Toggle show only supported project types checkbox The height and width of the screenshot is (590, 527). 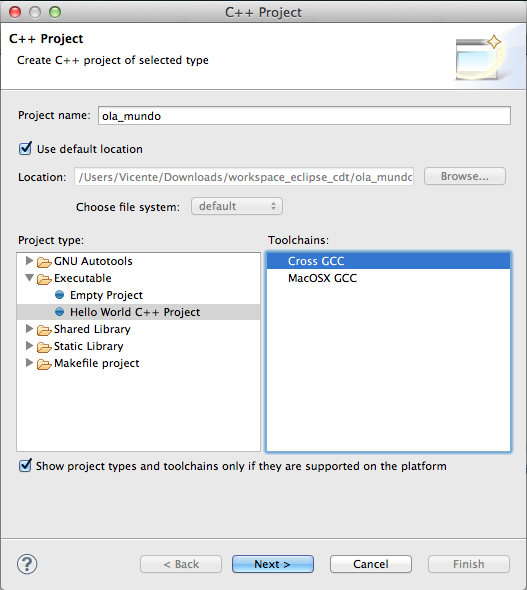pyautogui.click(x=25, y=466)
